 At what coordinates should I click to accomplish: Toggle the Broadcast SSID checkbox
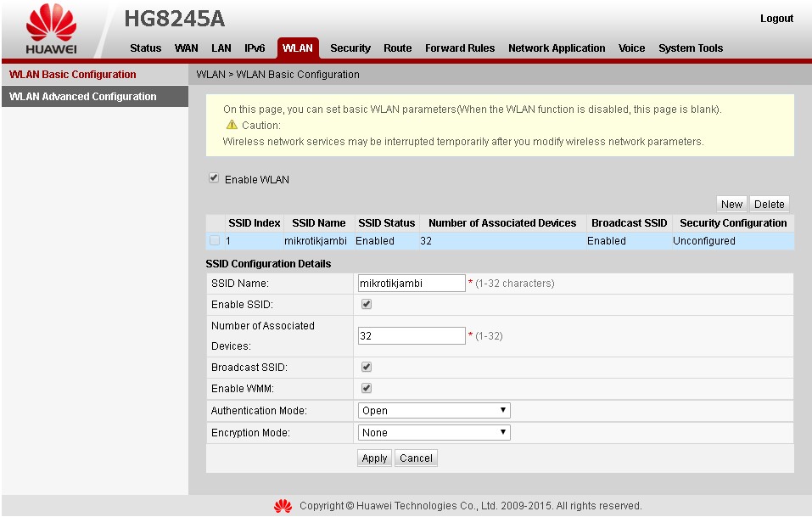[367, 367]
